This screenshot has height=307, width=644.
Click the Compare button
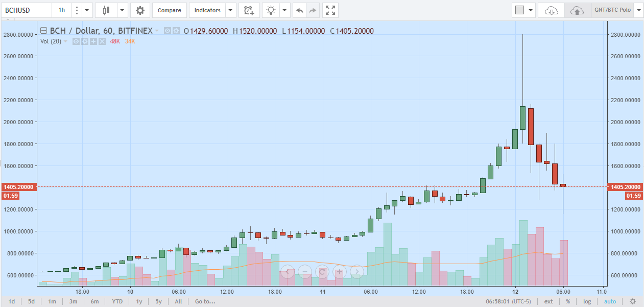169,10
